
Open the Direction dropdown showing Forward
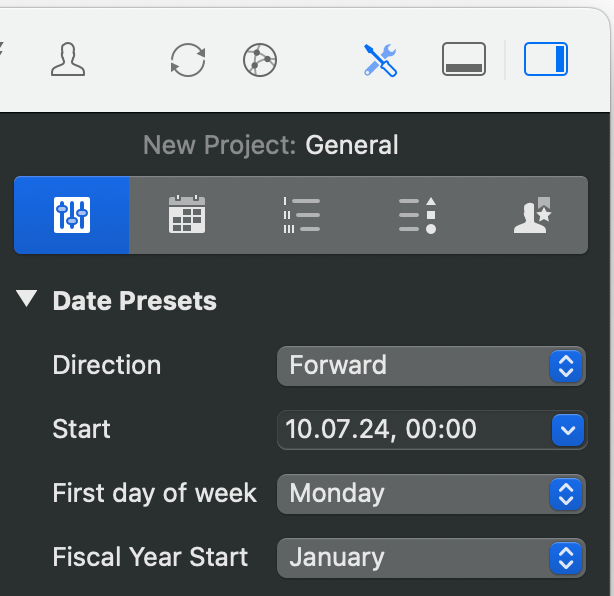[431, 365]
